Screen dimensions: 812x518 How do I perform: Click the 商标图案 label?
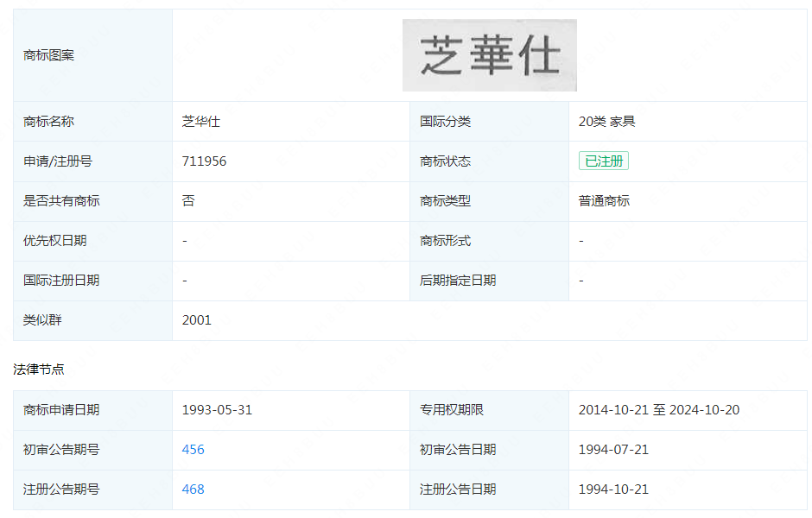[x=48, y=55]
